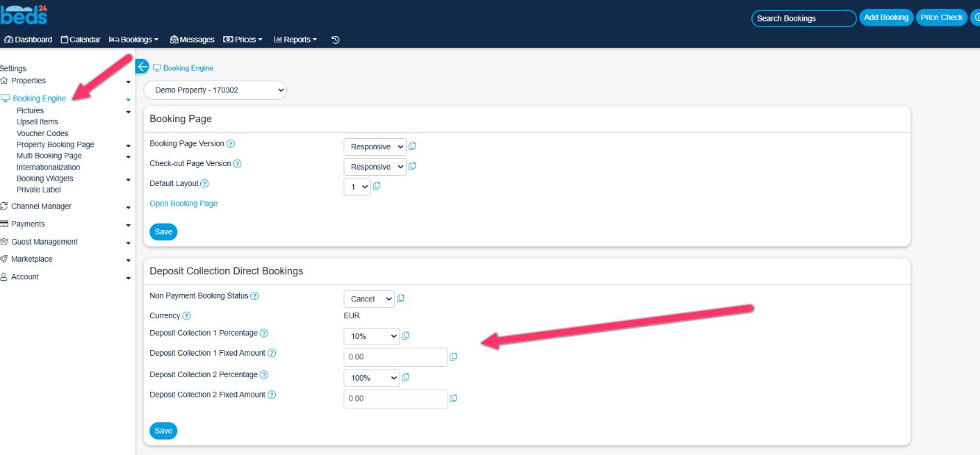The image size is (980, 455).
Task: Open Check-out Page Version Responsive dropdown
Action: [375, 167]
